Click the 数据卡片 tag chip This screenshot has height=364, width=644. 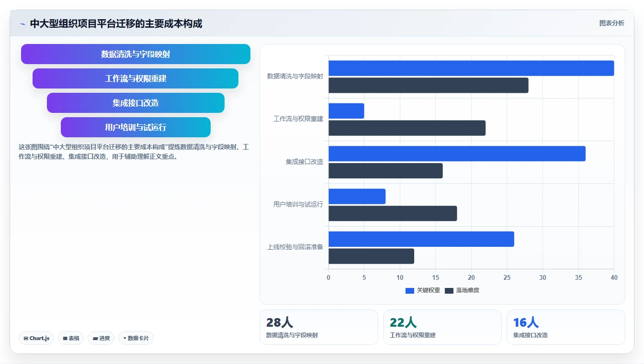(136, 338)
